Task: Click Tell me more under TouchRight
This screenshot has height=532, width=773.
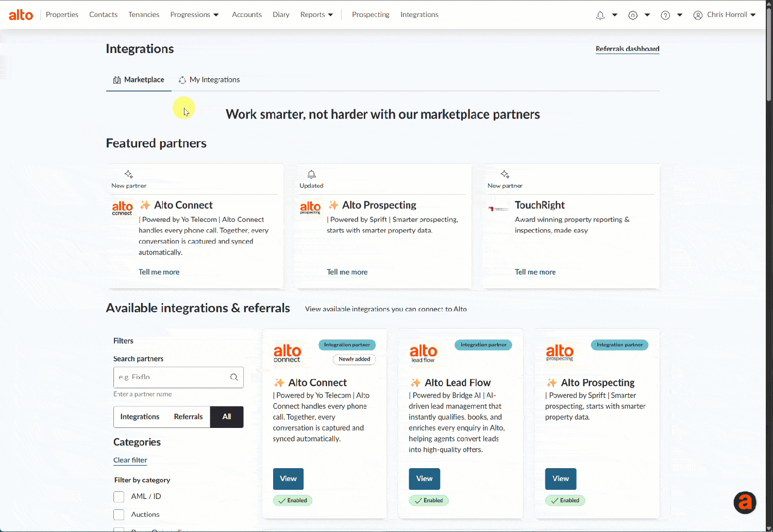Action: pos(535,272)
